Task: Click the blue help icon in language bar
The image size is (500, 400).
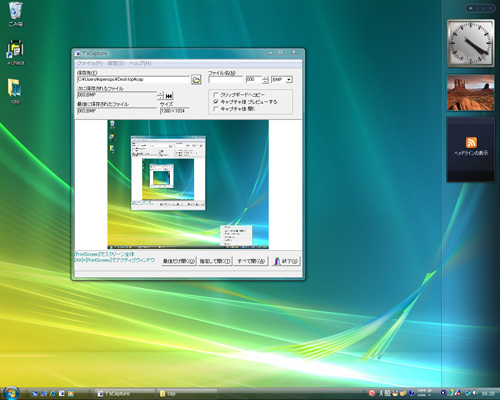Action: point(412,393)
